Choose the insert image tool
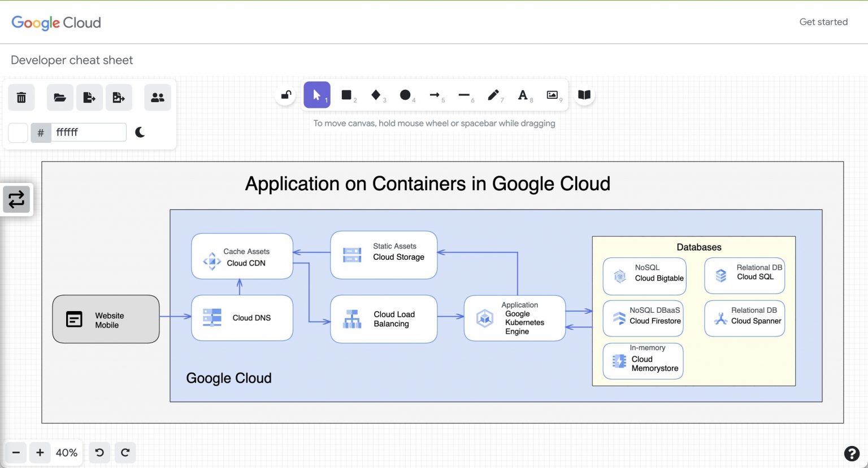 [x=552, y=95]
